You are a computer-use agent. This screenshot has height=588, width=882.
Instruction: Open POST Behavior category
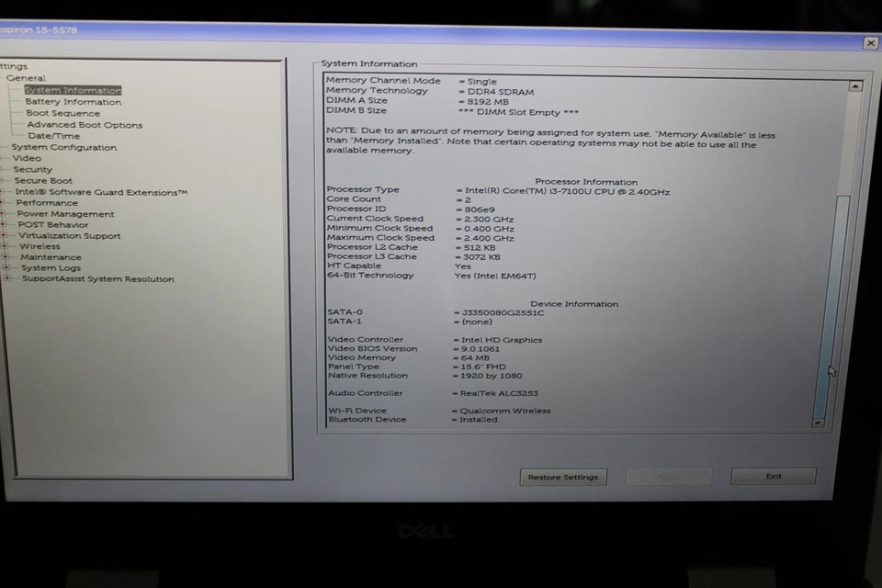53,224
